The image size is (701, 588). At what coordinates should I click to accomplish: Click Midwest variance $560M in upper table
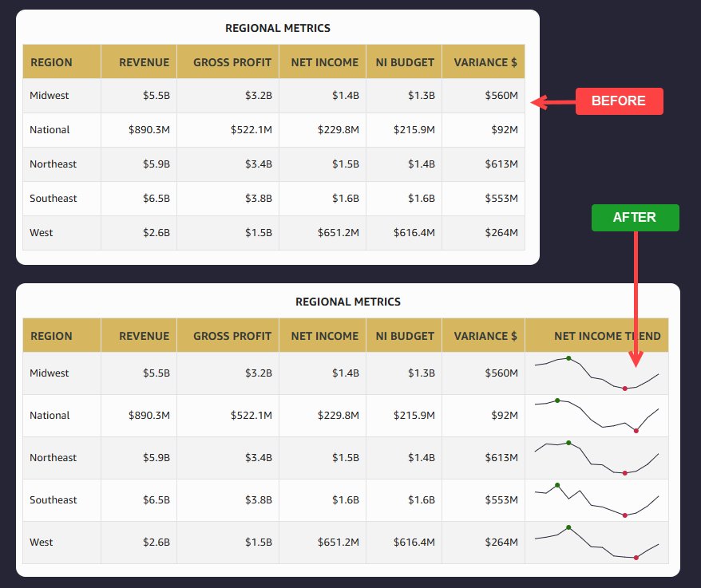pyautogui.click(x=501, y=95)
